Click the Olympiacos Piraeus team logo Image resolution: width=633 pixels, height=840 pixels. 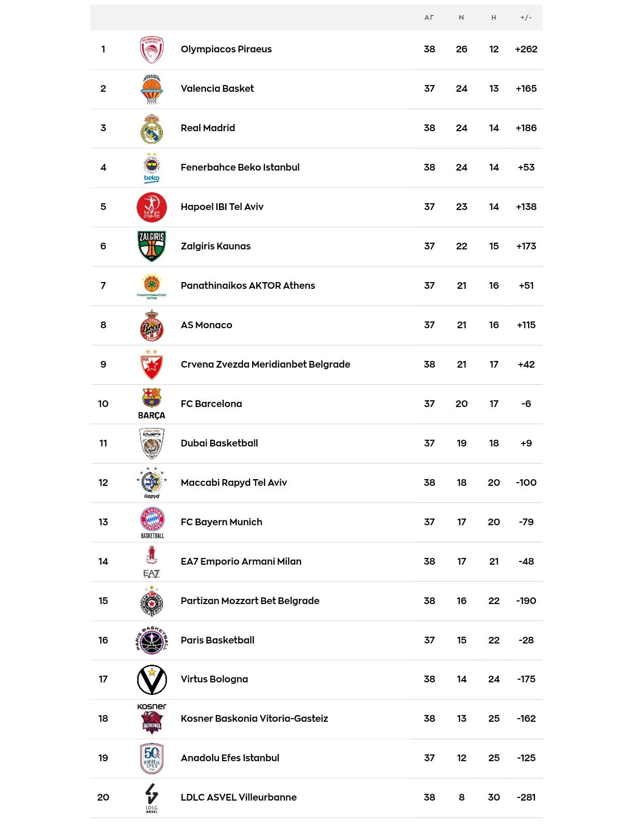point(152,50)
